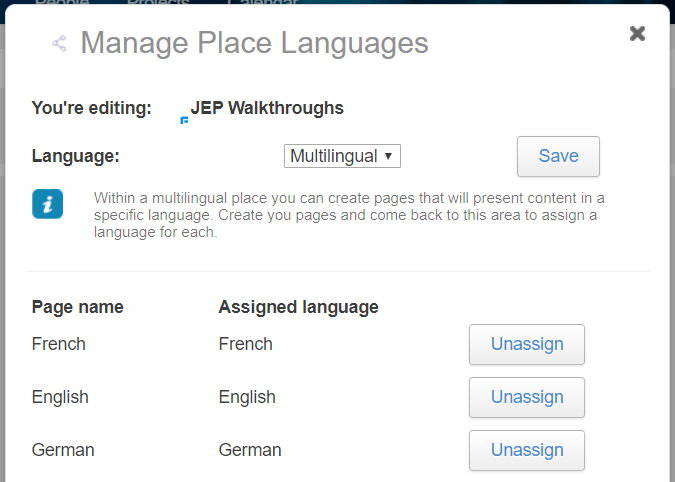The image size is (675, 482).
Task: Select the French page name
Action: click(59, 344)
